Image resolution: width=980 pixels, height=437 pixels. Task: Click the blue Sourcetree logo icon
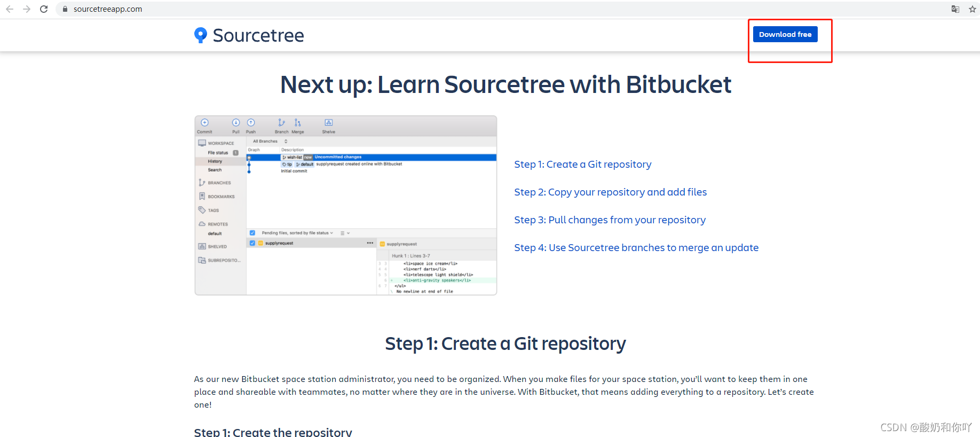[201, 35]
